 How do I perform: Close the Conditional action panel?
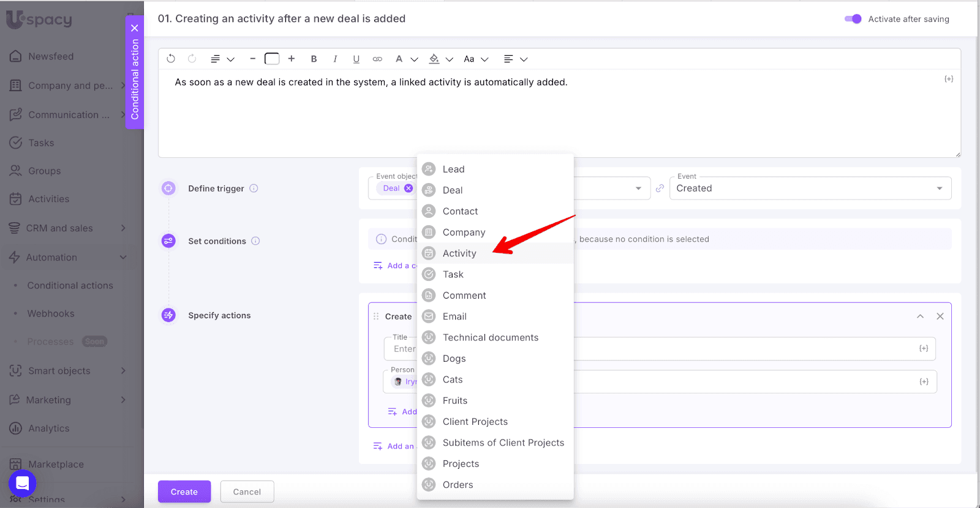135,28
